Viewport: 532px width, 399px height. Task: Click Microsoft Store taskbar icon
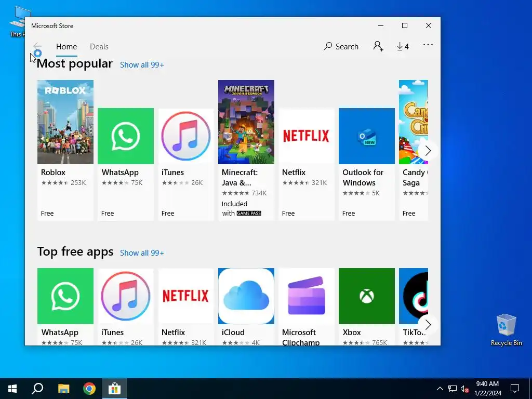[x=115, y=389]
